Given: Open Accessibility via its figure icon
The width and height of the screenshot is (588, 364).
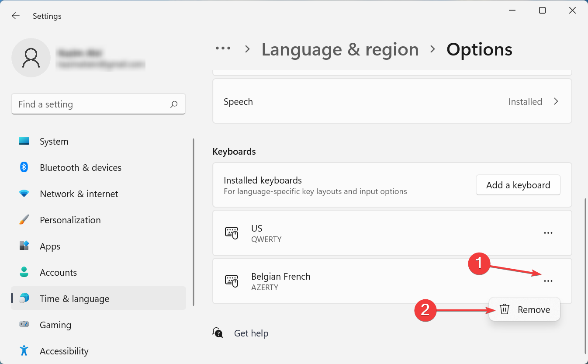Looking at the screenshot, I should coord(24,351).
